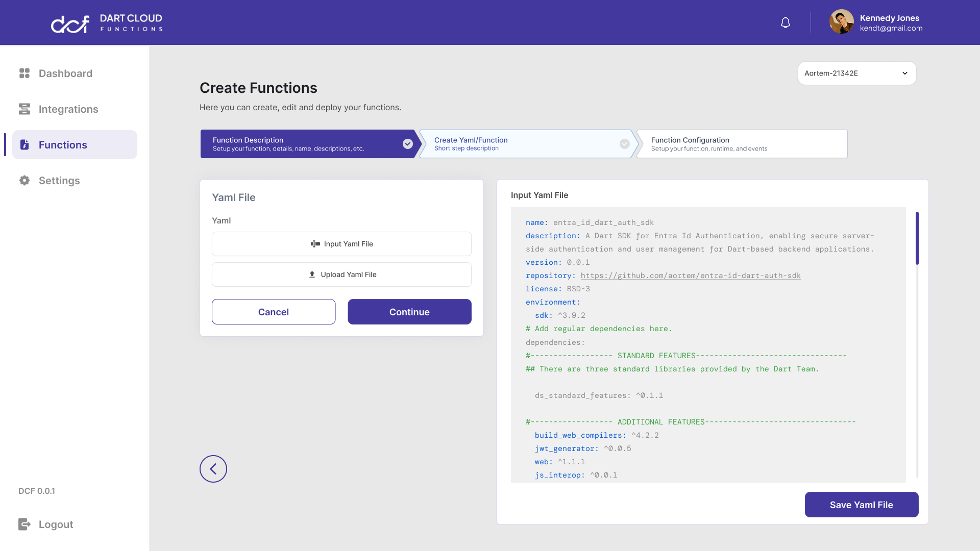Select the Function Configuration step
The width and height of the screenshot is (980, 551).
(x=742, y=144)
